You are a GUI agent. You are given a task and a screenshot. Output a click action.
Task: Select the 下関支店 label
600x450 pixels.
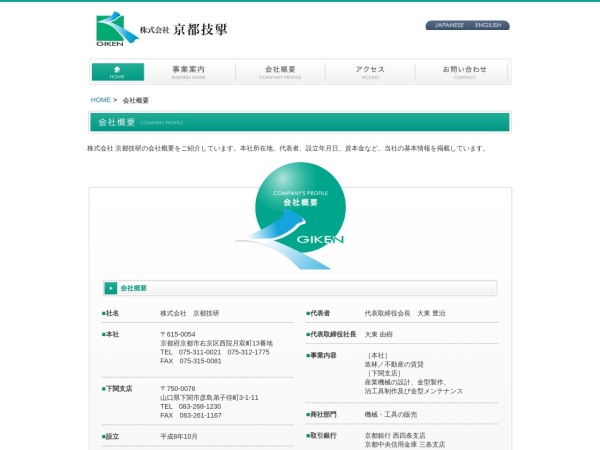point(117,389)
